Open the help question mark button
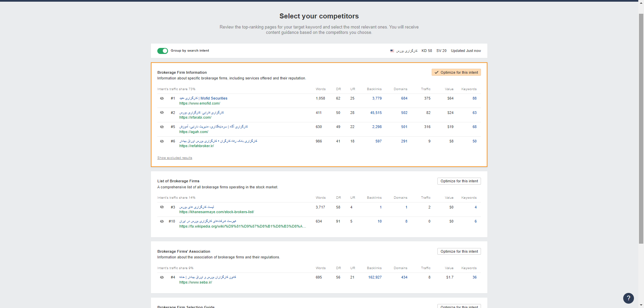This screenshot has height=308, width=644. (x=628, y=298)
